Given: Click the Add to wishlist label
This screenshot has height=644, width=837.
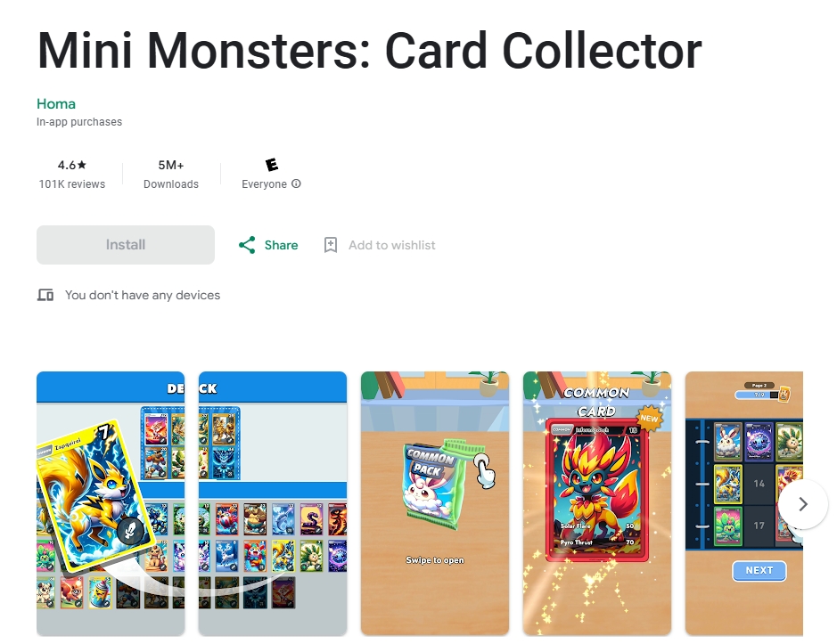Looking at the screenshot, I should point(392,245).
